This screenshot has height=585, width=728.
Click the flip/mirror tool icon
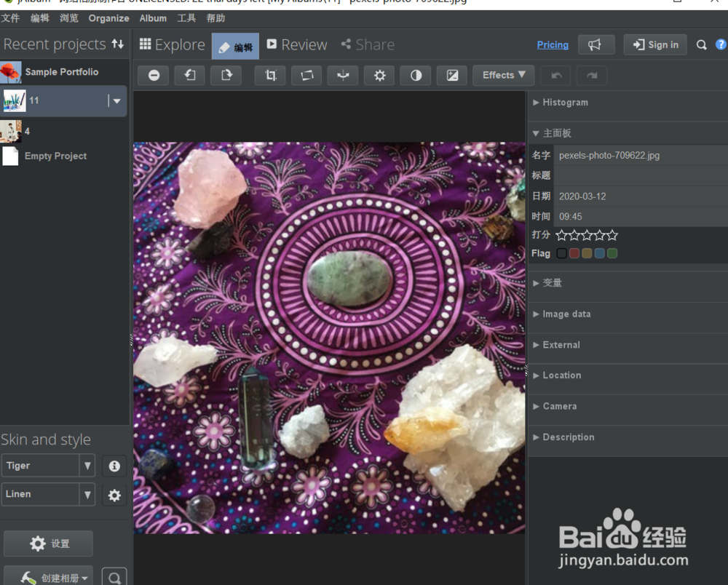click(x=343, y=75)
